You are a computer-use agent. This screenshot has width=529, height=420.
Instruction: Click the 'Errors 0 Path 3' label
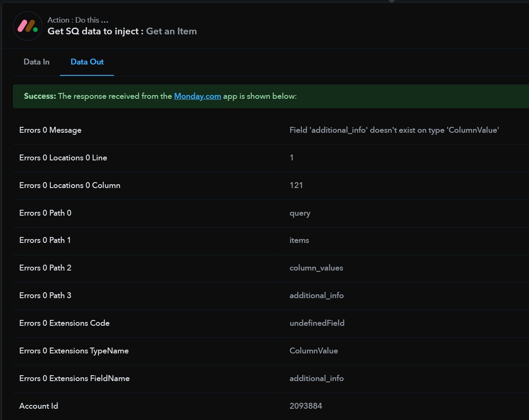pyautogui.click(x=45, y=296)
